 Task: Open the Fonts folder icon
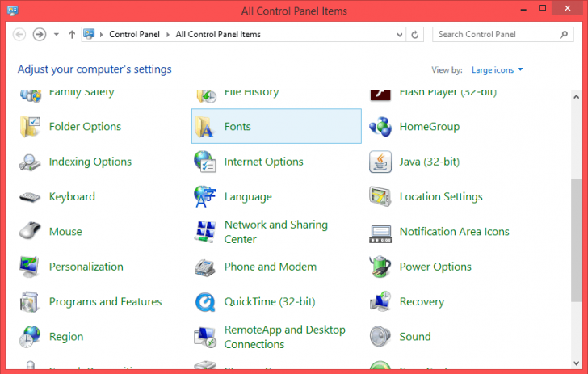(205, 127)
